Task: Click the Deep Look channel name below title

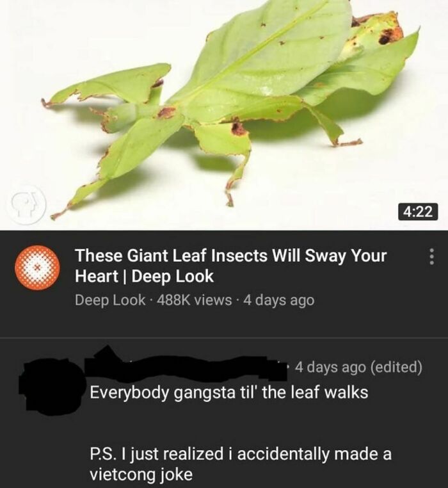Action: tap(110, 300)
